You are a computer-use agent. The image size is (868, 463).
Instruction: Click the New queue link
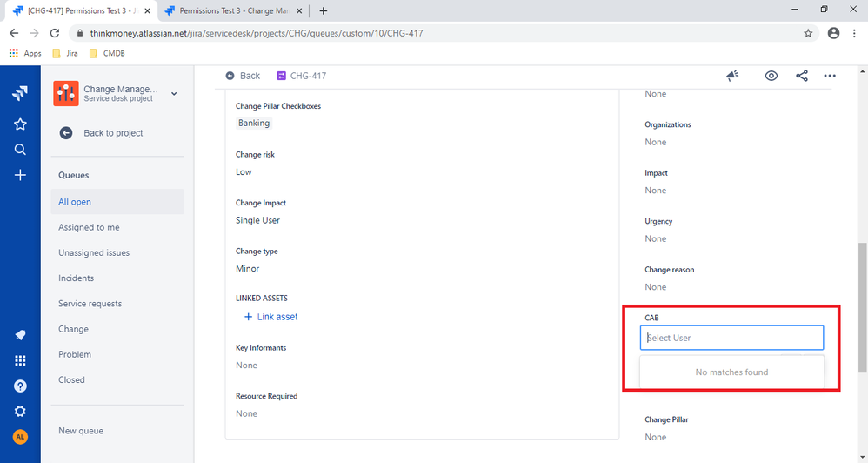point(81,431)
